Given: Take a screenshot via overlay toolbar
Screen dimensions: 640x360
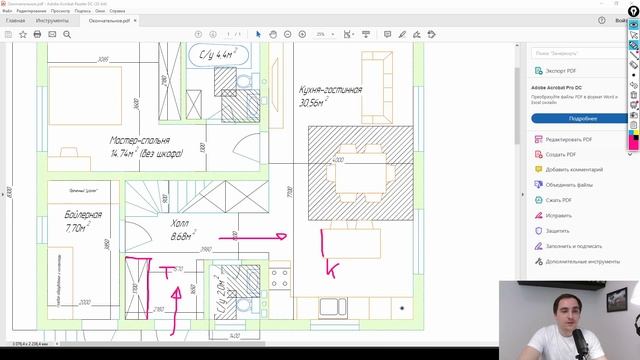Looking at the screenshot, I should point(633,115).
